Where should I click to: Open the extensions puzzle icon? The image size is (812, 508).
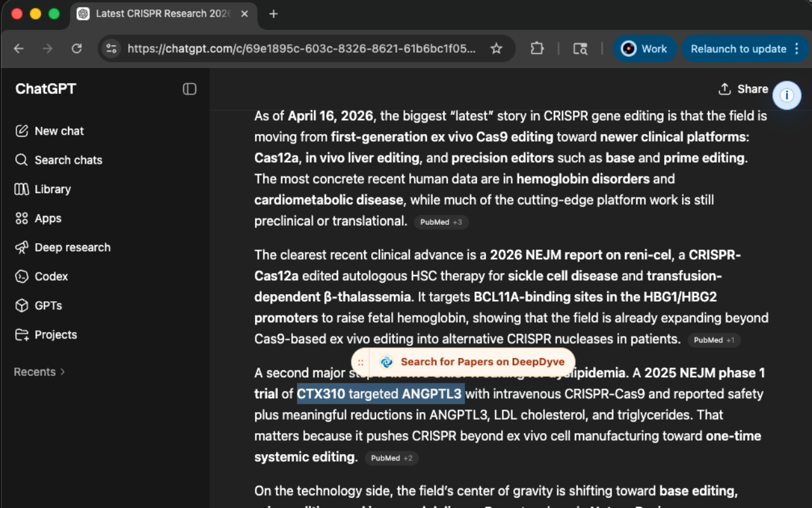pyautogui.click(x=537, y=49)
